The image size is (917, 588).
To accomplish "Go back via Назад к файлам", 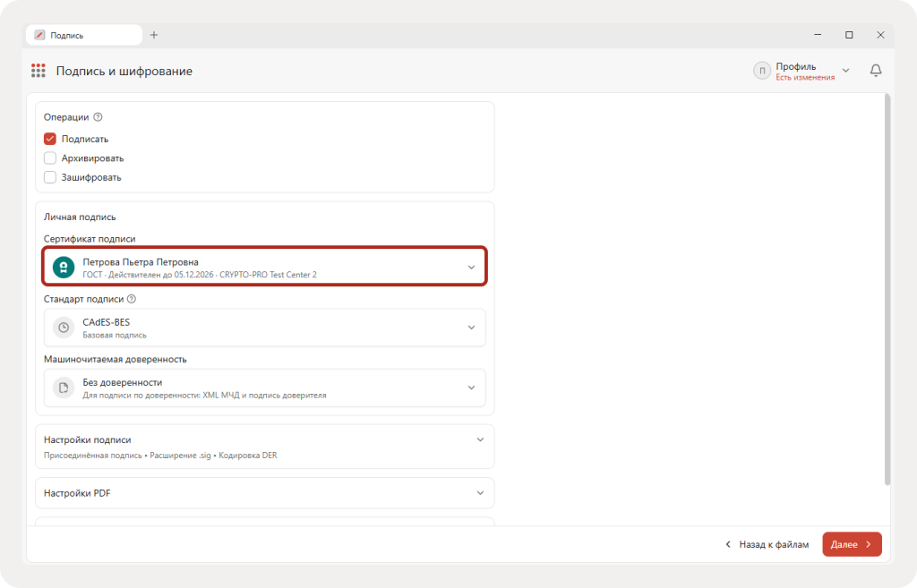I will coord(767,544).
